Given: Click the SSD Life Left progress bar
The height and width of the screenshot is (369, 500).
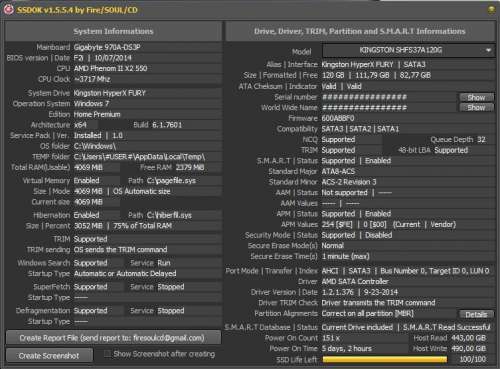Looking at the screenshot, I should (x=385, y=359).
